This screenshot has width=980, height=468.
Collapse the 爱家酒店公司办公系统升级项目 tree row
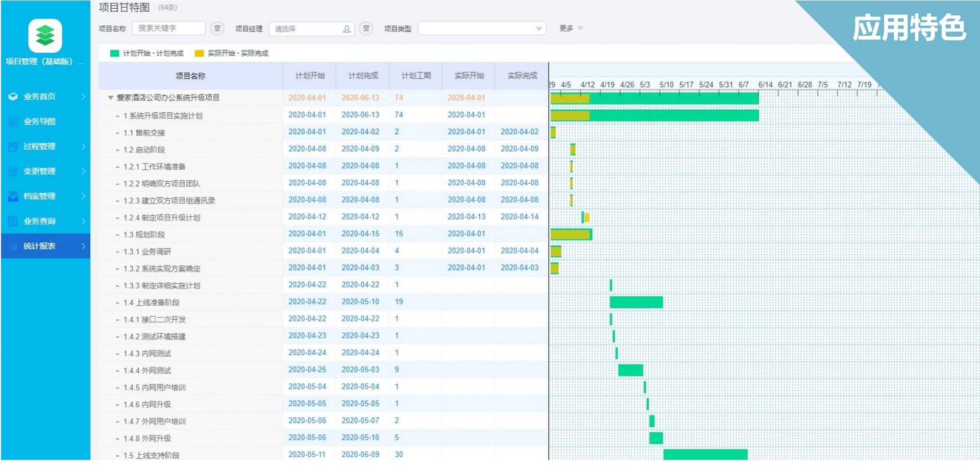pyautogui.click(x=110, y=97)
